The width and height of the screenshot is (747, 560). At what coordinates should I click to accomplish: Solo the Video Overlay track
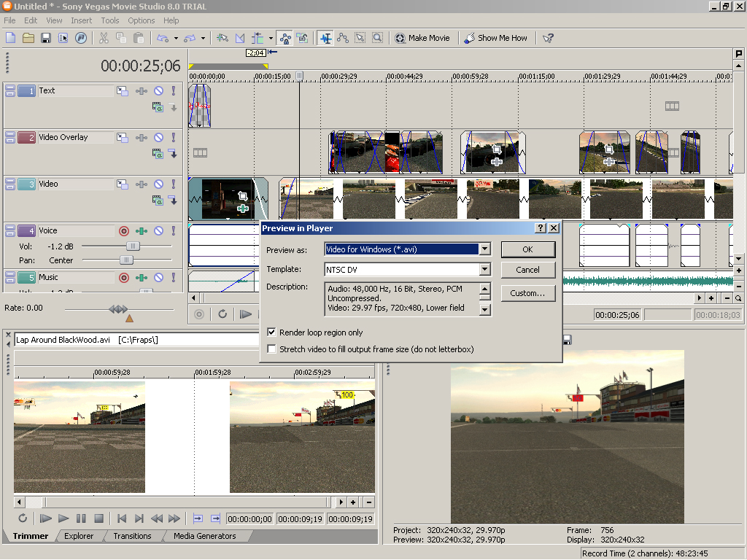(174, 138)
